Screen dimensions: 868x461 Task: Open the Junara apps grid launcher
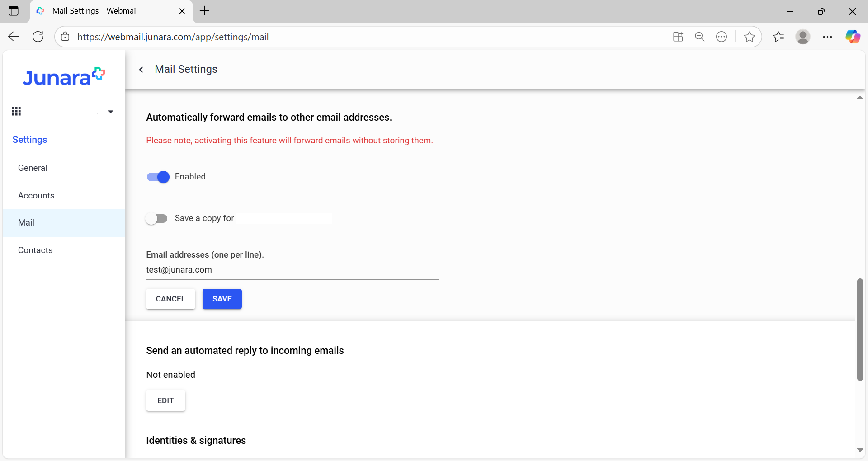[17, 111]
